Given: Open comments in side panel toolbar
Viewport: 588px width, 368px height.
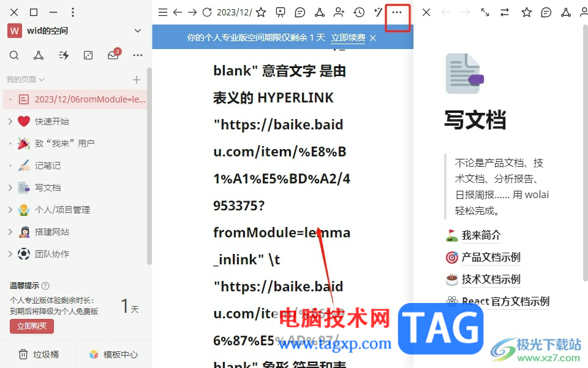Looking at the screenshot, I should tap(546, 13).
